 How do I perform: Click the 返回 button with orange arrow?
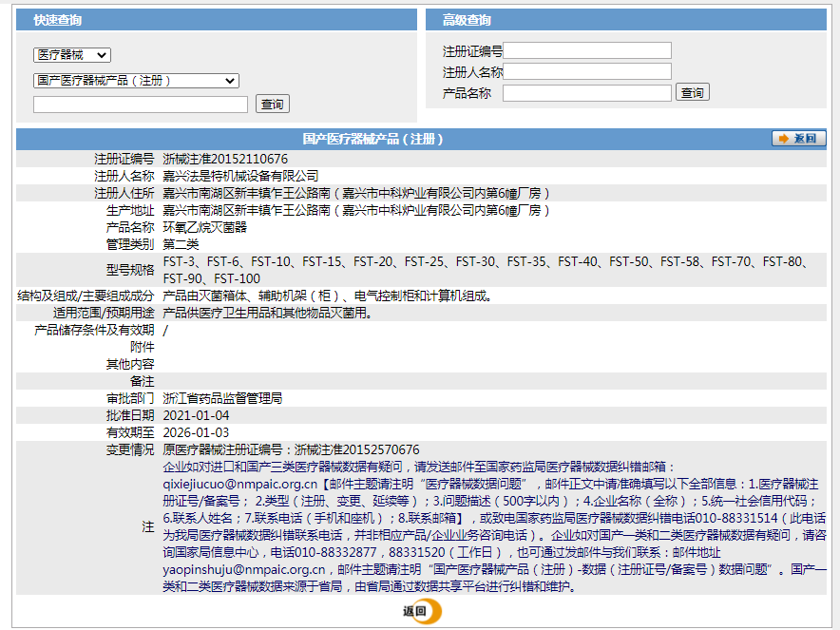(798, 138)
